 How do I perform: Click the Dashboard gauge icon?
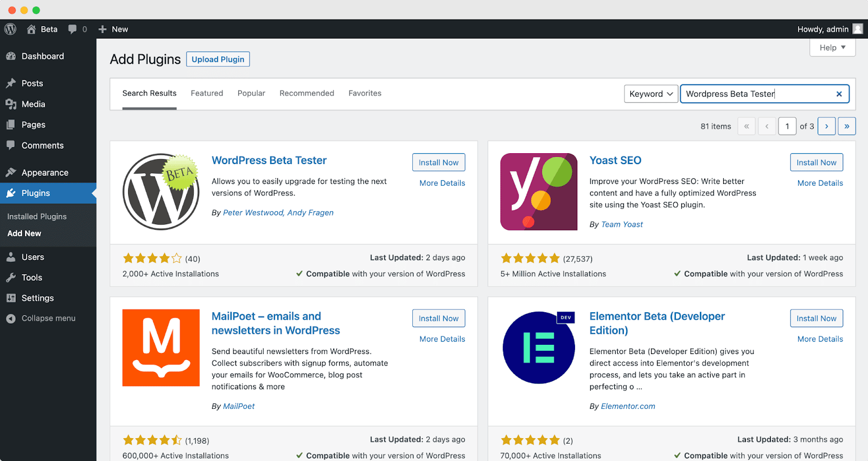point(11,56)
